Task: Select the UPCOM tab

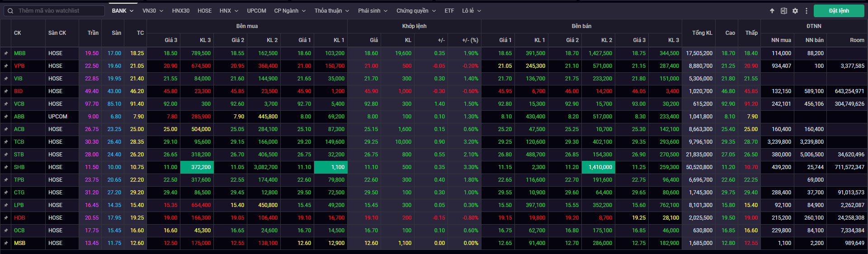Action: 256,11
